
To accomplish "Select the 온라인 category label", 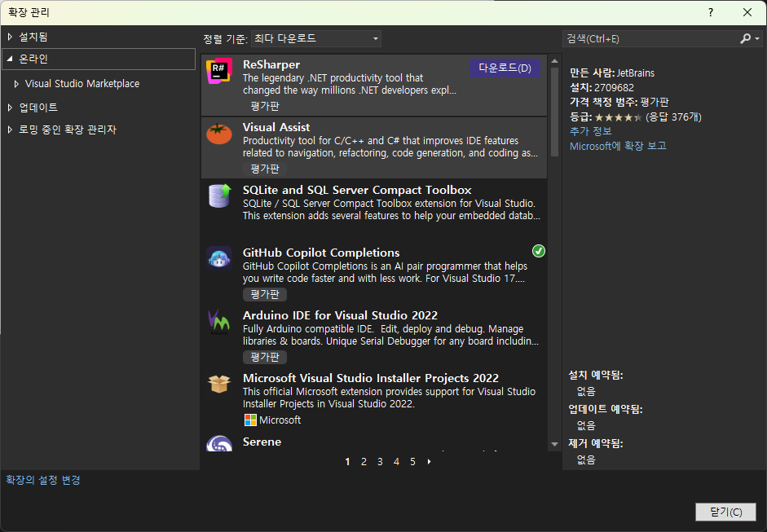I will (x=33, y=59).
